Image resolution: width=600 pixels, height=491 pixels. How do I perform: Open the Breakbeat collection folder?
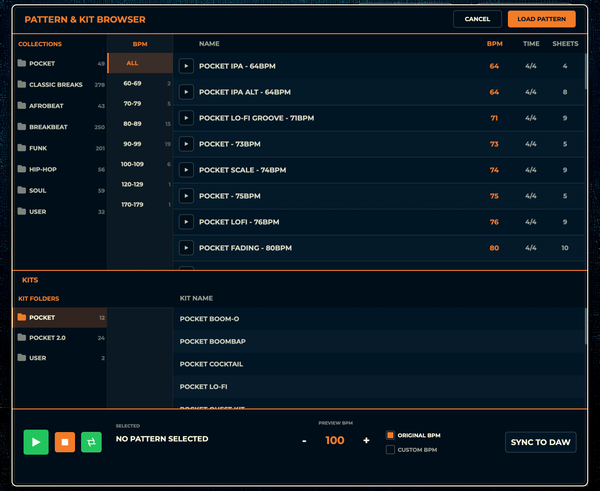tap(60, 127)
